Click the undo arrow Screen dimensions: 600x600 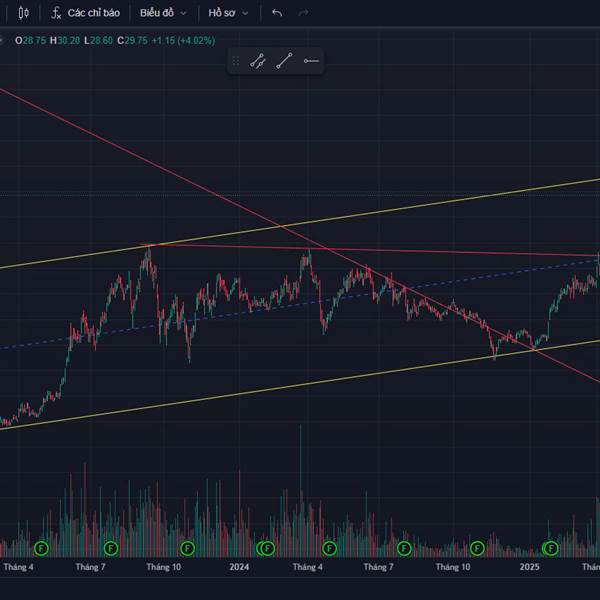pyautogui.click(x=277, y=13)
